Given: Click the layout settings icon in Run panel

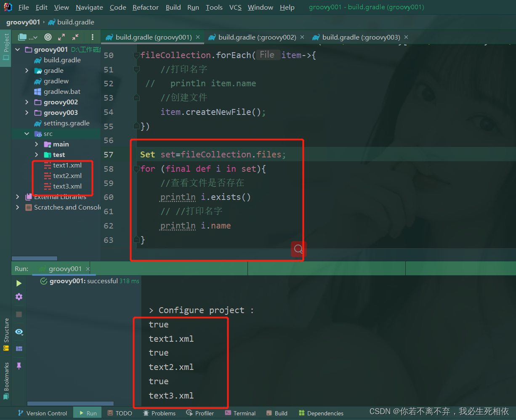Looking at the screenshot, I should click(x=19, y=348).
